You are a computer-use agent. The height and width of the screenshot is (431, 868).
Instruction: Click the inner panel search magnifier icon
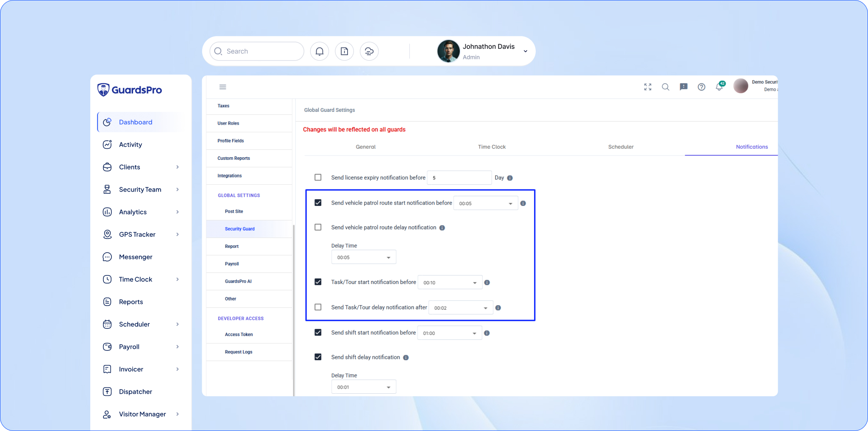pyautogui.click(x=665, y=87)
